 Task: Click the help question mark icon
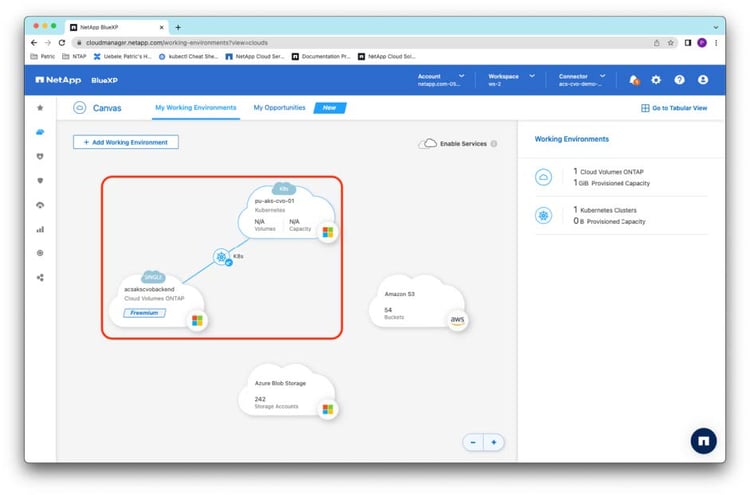pos(679,79)
